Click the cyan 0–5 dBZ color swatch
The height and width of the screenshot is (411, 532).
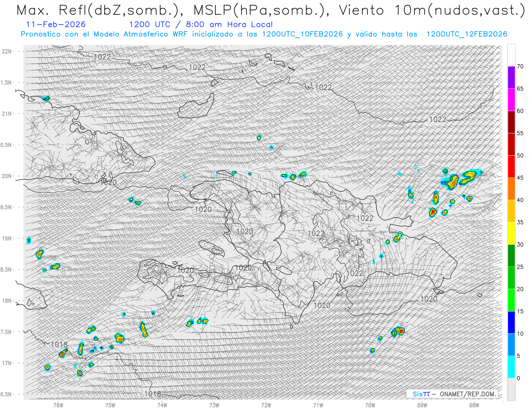tap(511, 367)
